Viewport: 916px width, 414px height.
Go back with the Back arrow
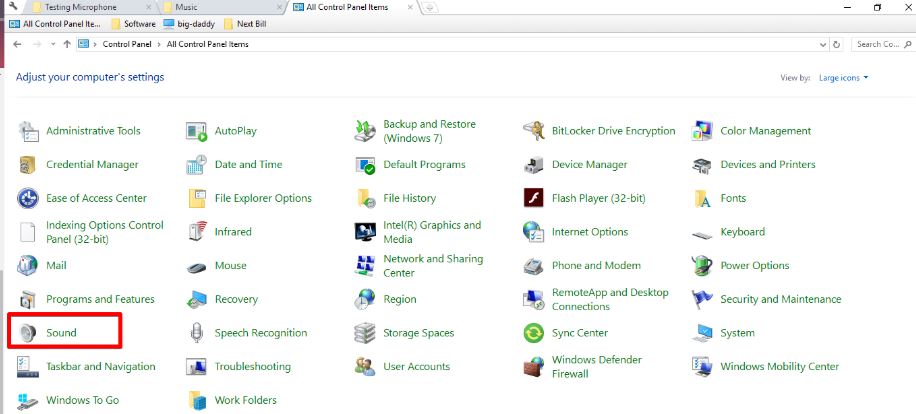(x=18, y=44)
